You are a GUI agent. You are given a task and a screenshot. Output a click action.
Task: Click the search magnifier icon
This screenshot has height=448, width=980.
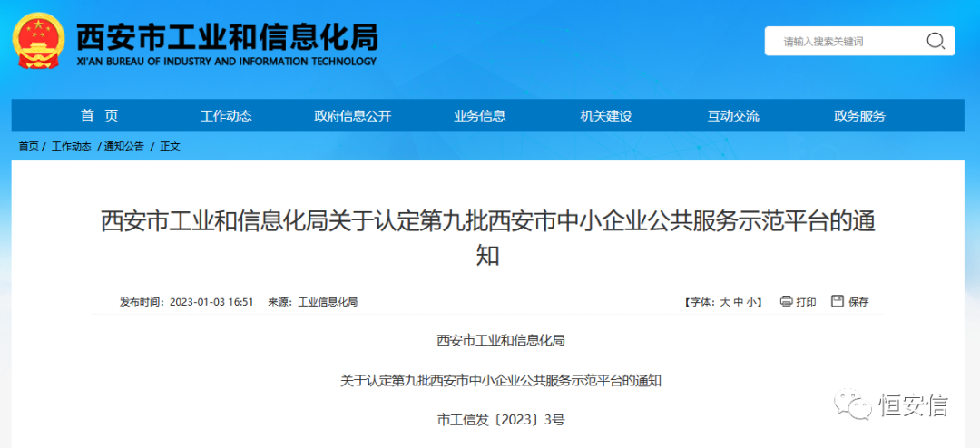click(935, 41)
